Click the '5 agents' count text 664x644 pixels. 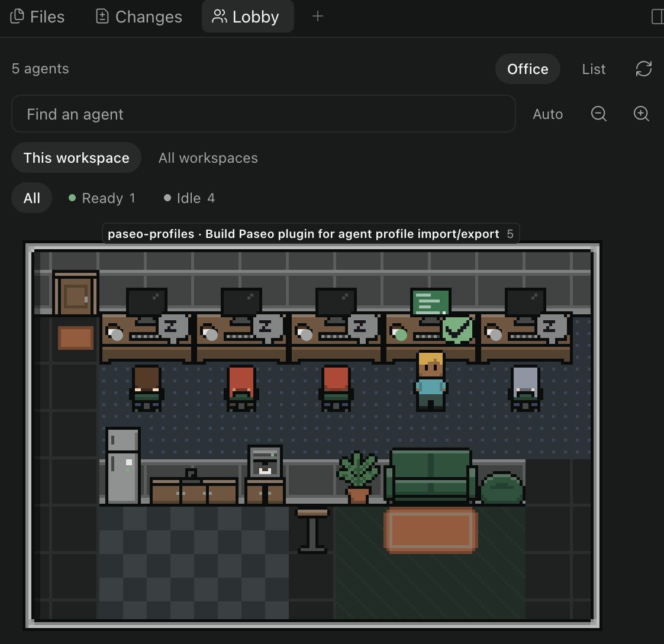[40, 69]
